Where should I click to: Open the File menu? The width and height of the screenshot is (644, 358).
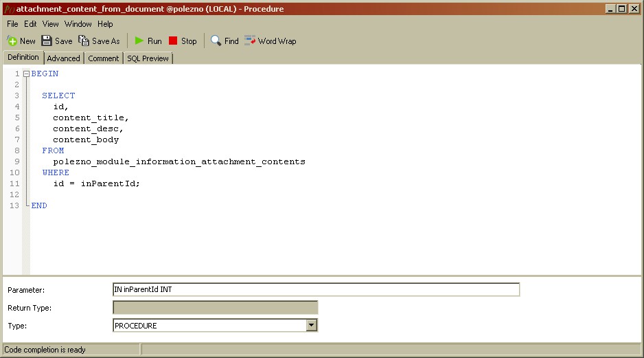click(x=12, y=24)
